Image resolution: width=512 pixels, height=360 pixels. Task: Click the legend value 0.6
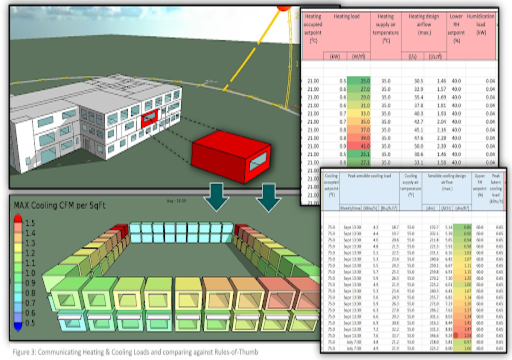(30, 313)
